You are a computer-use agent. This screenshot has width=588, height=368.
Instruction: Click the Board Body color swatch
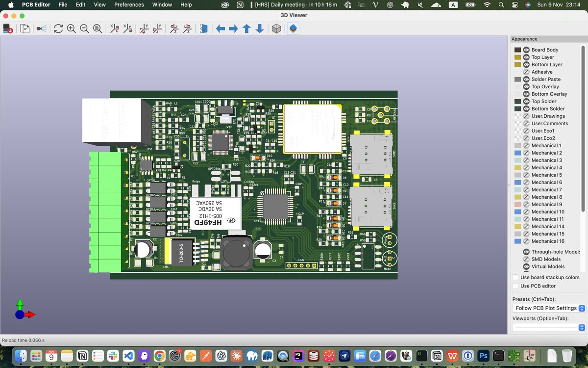click(517, 50)
